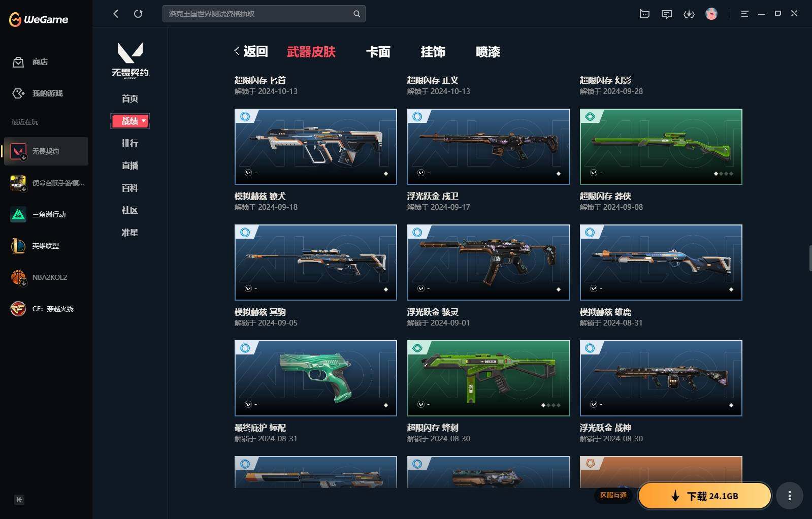Screen dimensions: 812x519
Task: Open 超限闪存 蜂刺 skin thumbnail
Action: [489, 378]
